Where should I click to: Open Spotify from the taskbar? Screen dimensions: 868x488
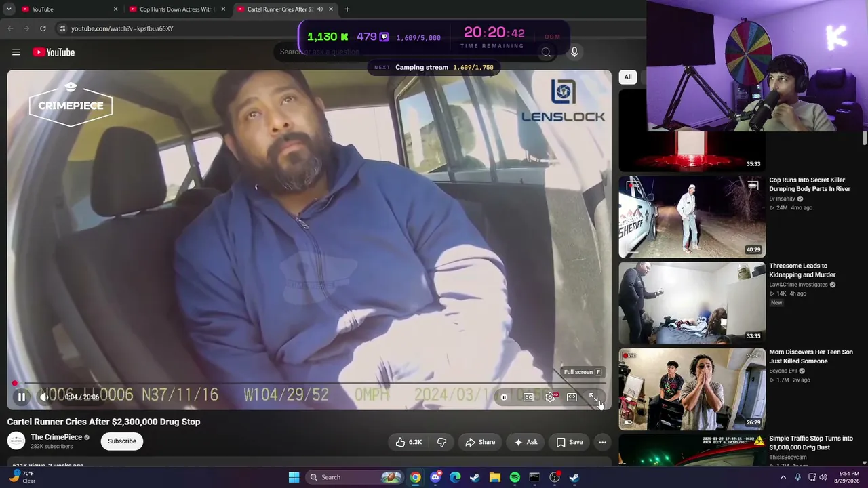515,477
